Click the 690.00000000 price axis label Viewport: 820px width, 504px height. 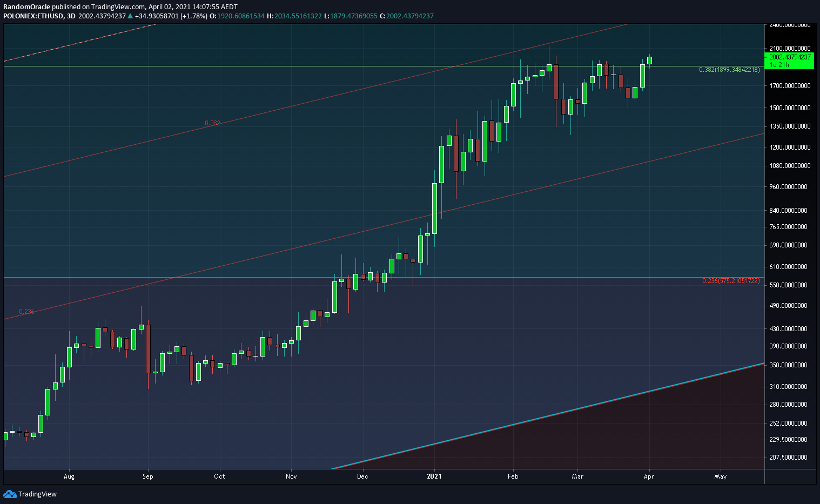click(788, 245)
